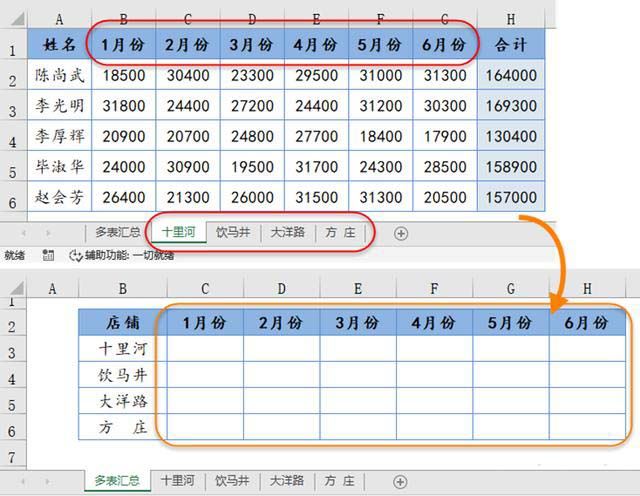Viewport: 640px width, 496px height.
Task: Select column B header above 店铺 in summary sheet
Action: tap(122, 289)
